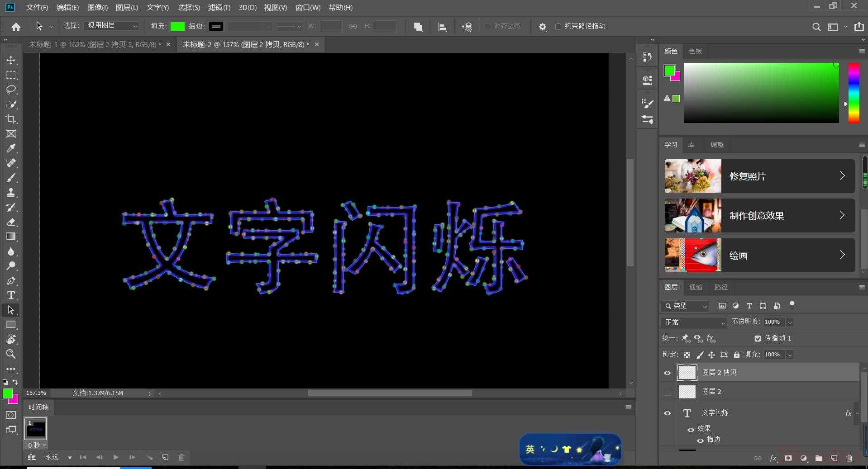This screenshot has width=868, height=469.
Task: Click the green fill color swatch
Action: click(177, 26)
